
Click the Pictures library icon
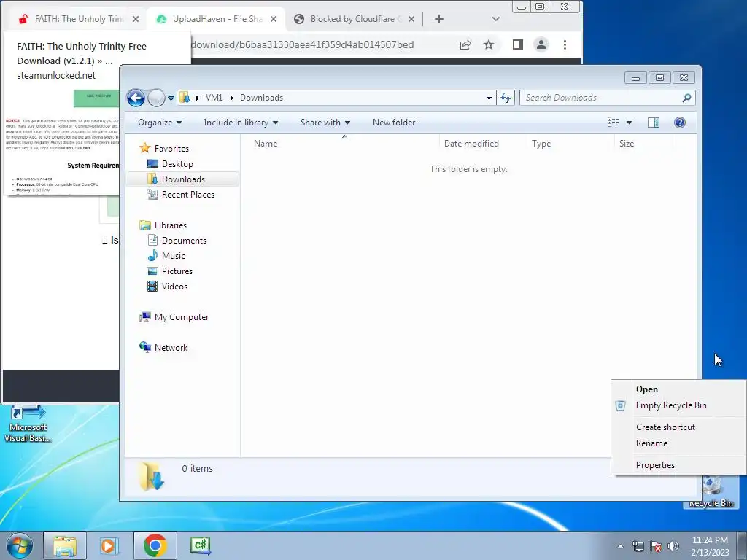point(152,271)
